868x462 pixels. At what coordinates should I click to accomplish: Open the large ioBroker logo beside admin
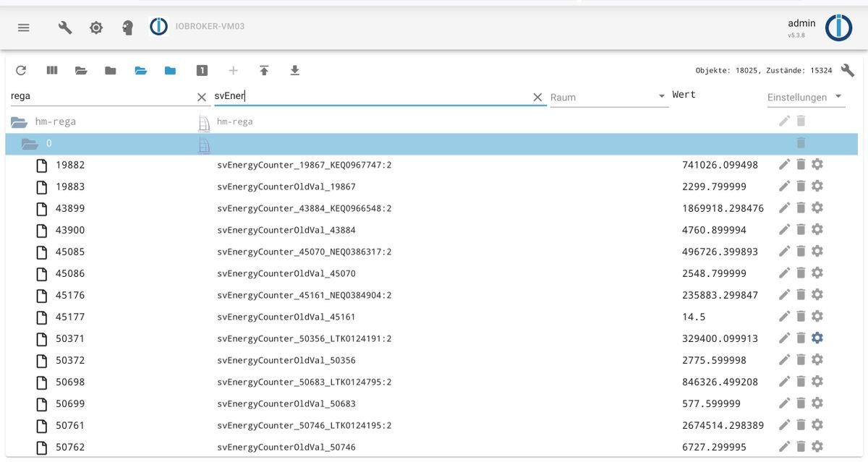click(x=838, y=27)
